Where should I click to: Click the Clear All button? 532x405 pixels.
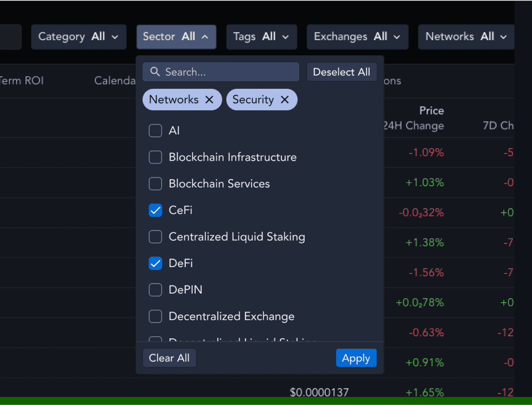(169, 358)
